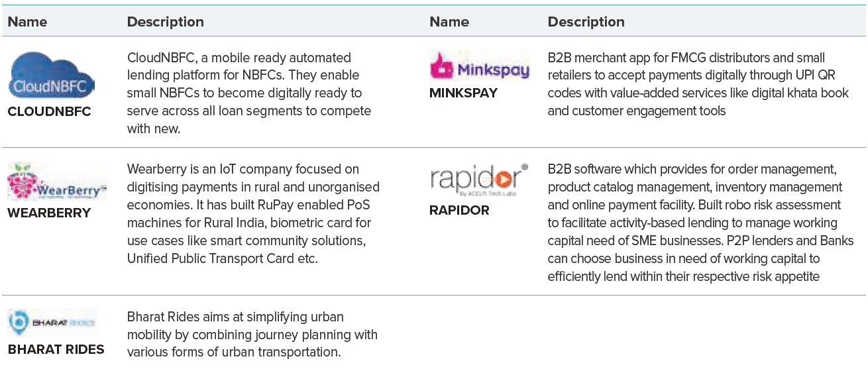Select the Wearberry IoT company description
The width and height of the screenshot is (868, 381).
point(253,213)
